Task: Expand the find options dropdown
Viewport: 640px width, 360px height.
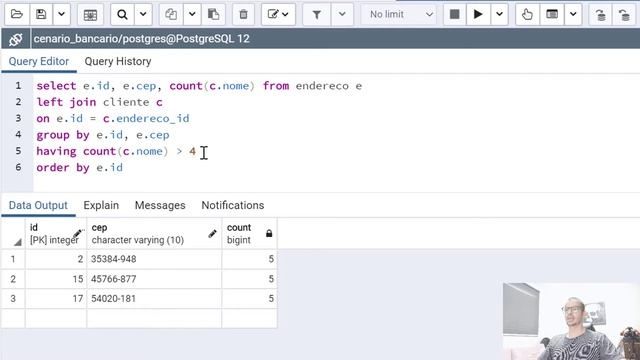Action: 143,15
